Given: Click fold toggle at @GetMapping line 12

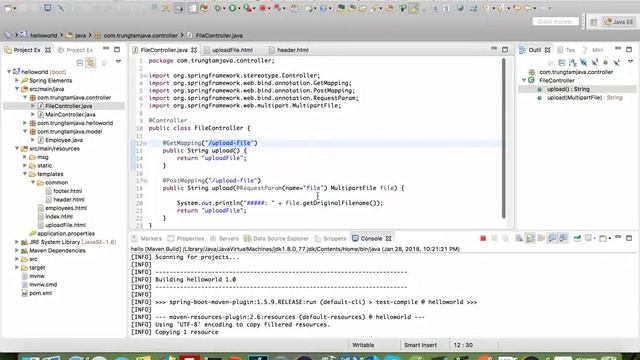Looking at the screenshot, I should (145, 143).
